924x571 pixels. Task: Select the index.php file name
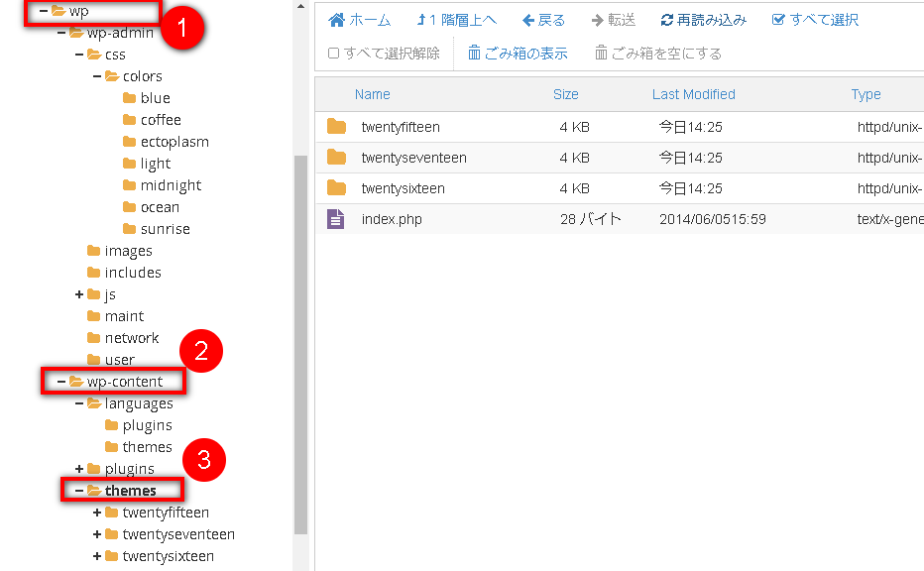pyautogui.click(x=392, y=219)
